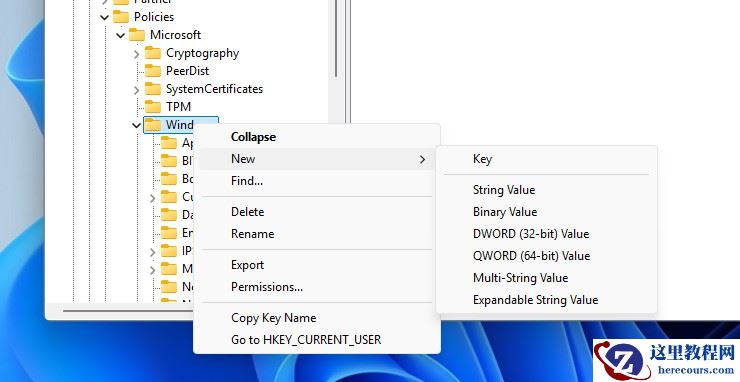Select the Policies tree label
The height and width of the screenshot is (382, 740).
pos(154,17)
